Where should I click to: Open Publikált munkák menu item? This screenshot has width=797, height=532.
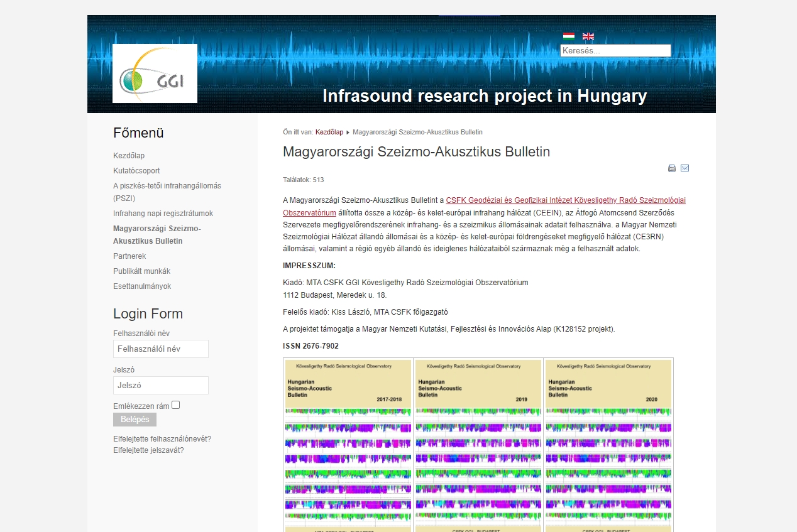[x=141, y=271]
